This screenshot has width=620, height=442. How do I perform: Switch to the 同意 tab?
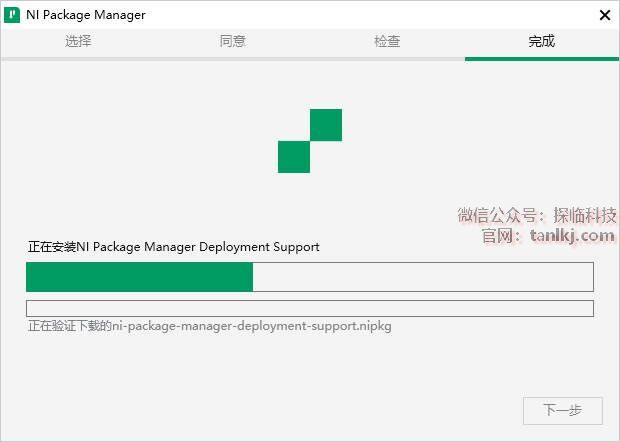(x=232, y=41)
